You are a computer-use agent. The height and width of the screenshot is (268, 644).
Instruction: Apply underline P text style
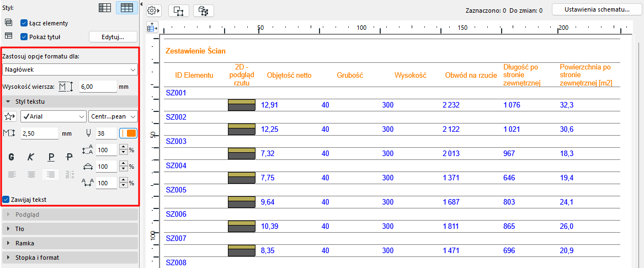pyautogui.click(x=51, y=157)
